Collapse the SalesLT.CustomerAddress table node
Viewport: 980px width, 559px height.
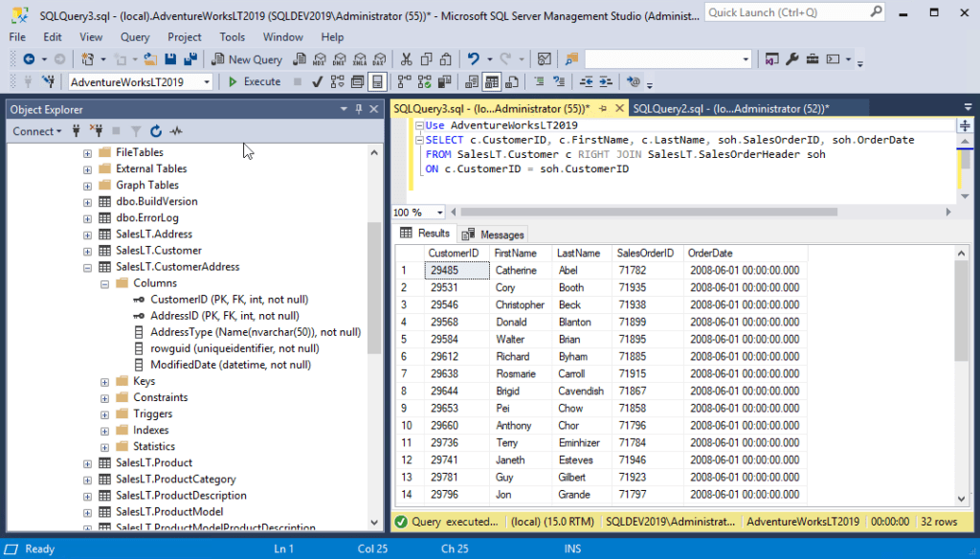(87, 268)
